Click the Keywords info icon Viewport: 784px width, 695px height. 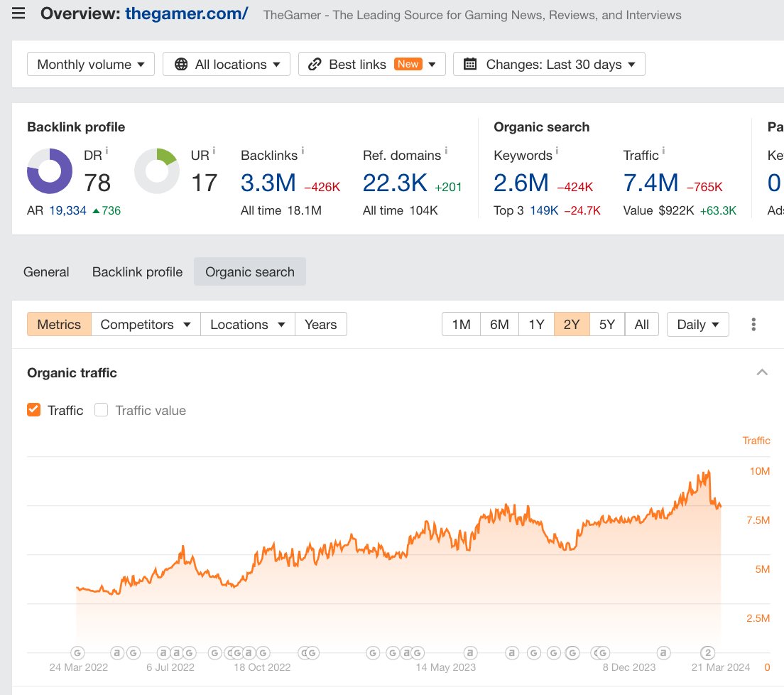tap(555, 151)
